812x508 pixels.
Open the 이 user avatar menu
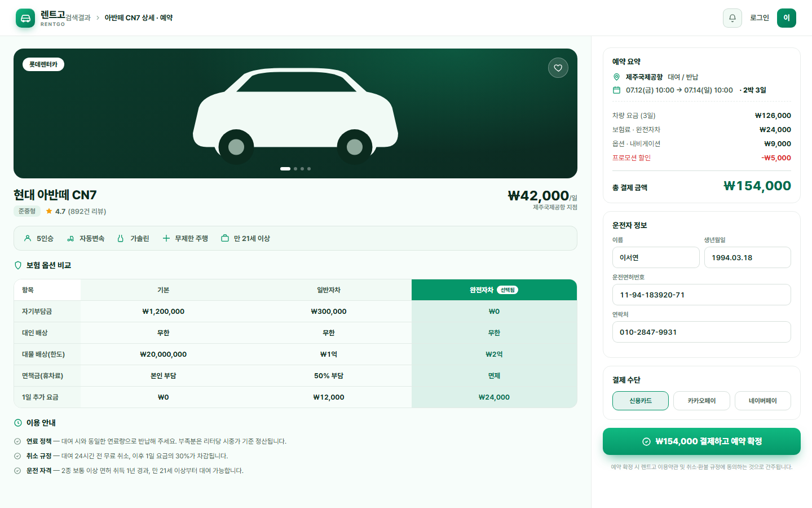coord(787,18)
